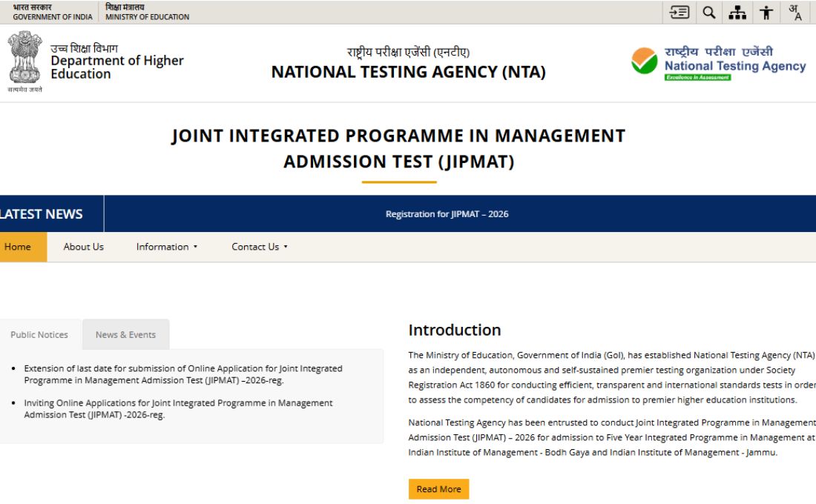The image size is (816, 504).
Task: Click NATIONAL TESTING AGENCY (NTA) title
Action: coord(409,72)
